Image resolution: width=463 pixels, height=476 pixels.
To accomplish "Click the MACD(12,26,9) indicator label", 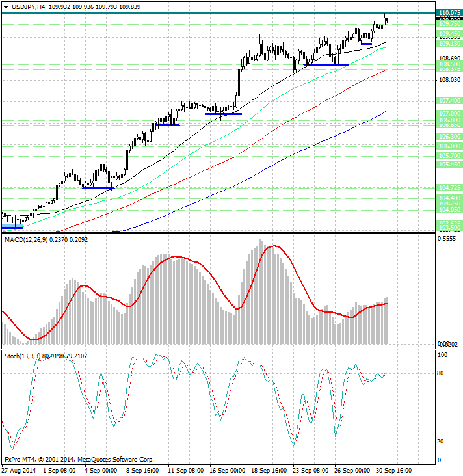I will 26,239.
